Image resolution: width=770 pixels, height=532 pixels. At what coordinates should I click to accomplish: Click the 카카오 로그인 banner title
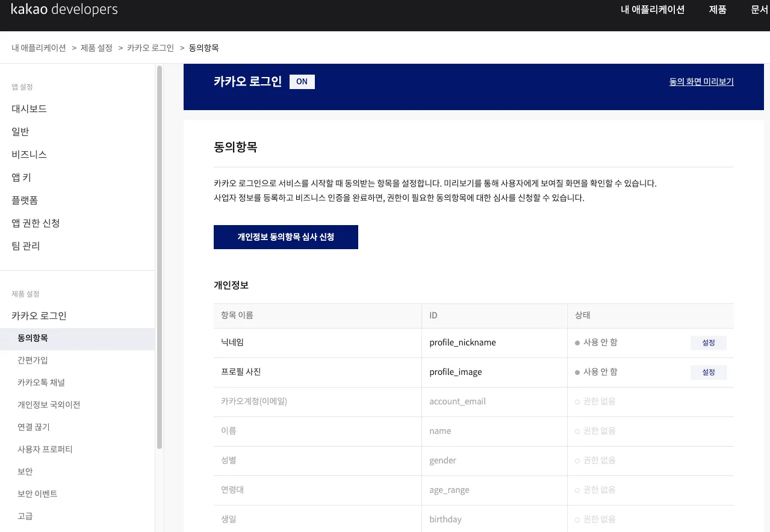(248, 82)
